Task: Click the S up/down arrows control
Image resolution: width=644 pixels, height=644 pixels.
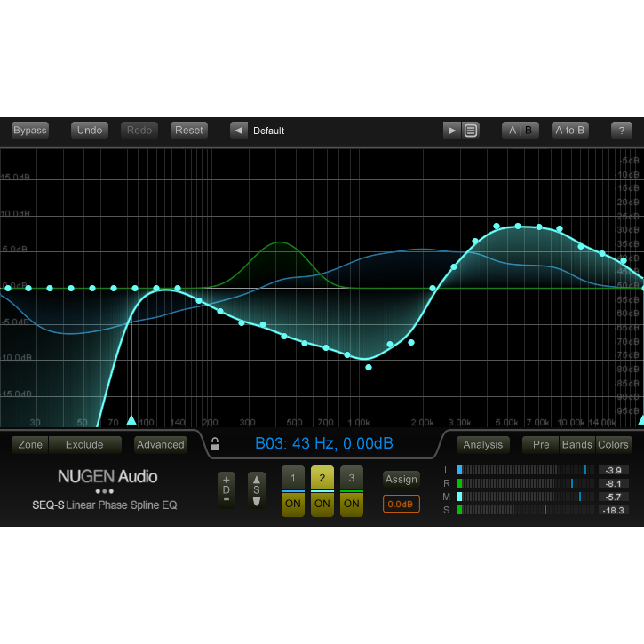Action: tap(257, 489)
